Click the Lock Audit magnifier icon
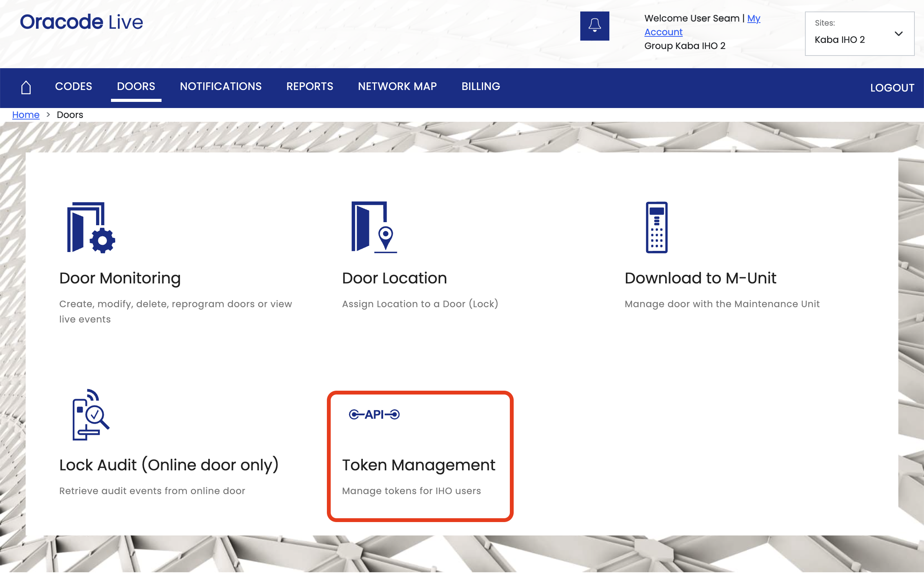 point(91,415)
